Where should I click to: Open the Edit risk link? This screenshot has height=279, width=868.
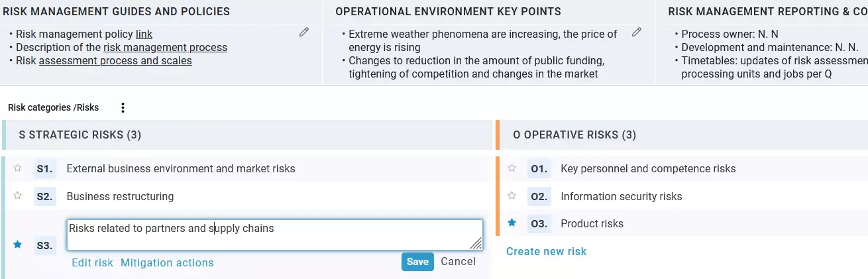92,262
